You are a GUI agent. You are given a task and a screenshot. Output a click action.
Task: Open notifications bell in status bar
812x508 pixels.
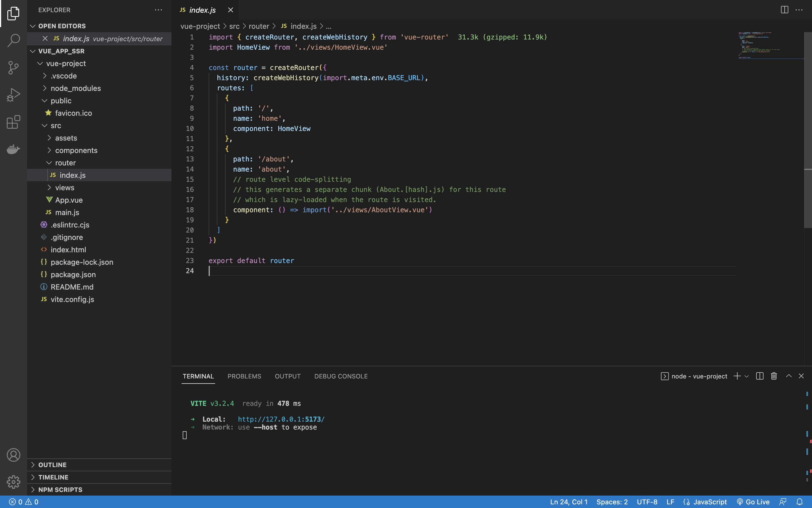click(x=800, y=502)
